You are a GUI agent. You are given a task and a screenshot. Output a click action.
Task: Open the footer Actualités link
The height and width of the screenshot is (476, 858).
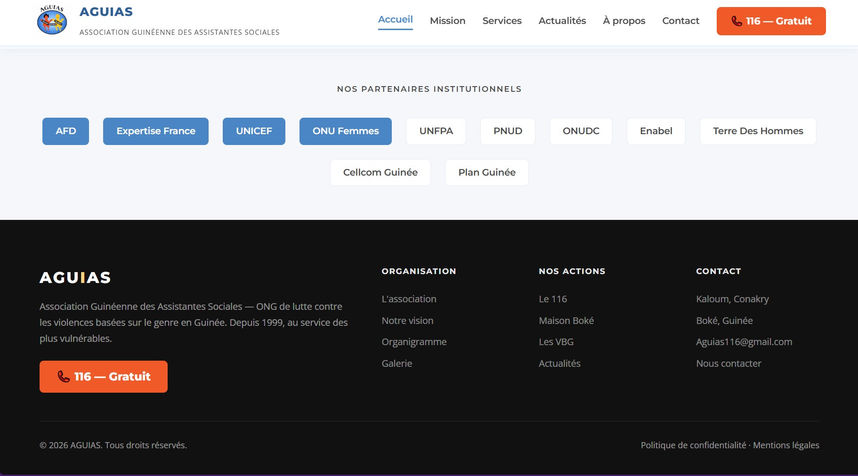click(559, 363)
